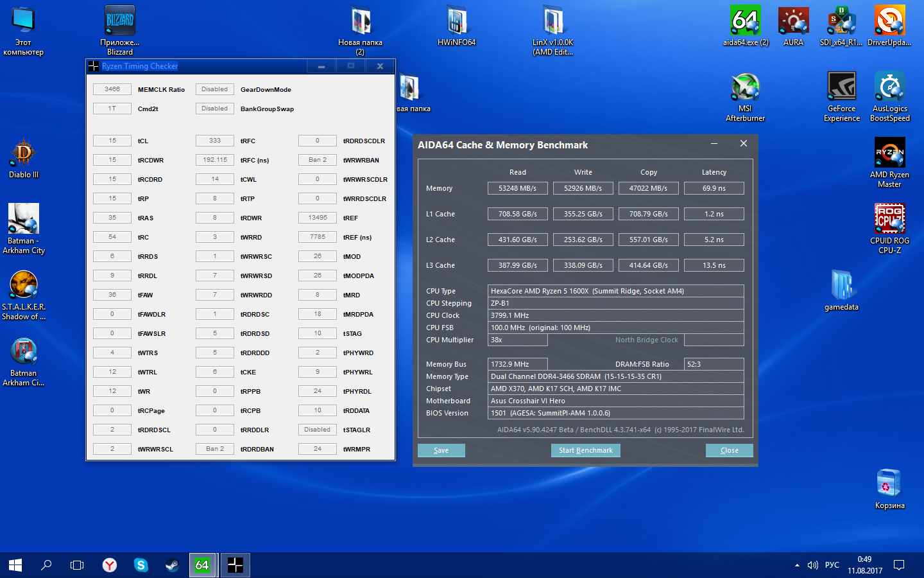Launch Batman - Arkham City shortcut
Screen dimensions: 924x578
pos(24,229)
